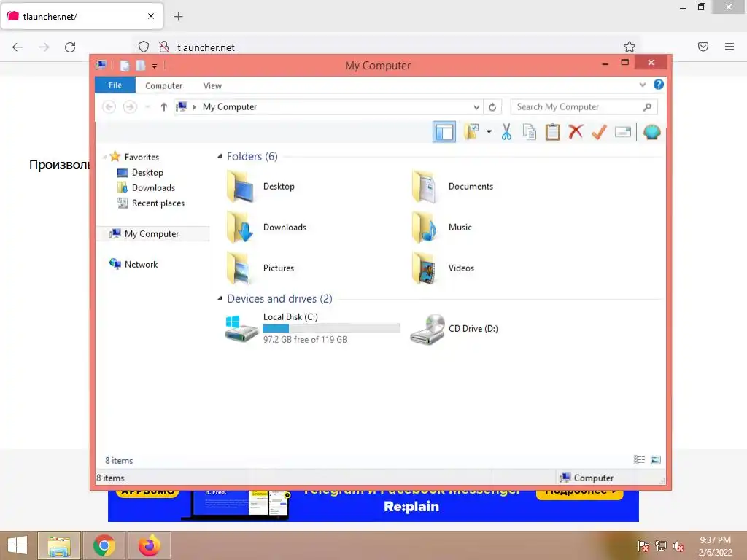The width and height of the screenshot is (747, 560).
Task: Select My Computer in navigation pane
Action: pyautogui.click(x=152, y=234)
